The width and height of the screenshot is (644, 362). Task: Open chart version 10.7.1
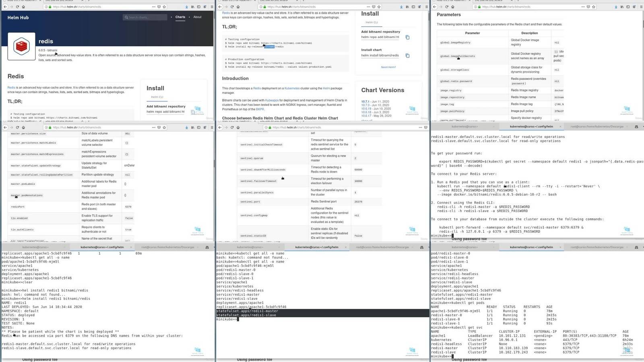tap(365, 101)
